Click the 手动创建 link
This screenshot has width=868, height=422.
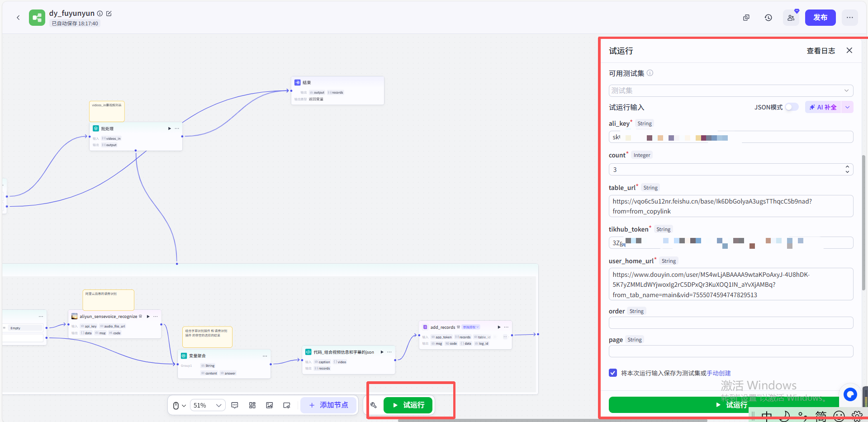[x=719, y=373]
